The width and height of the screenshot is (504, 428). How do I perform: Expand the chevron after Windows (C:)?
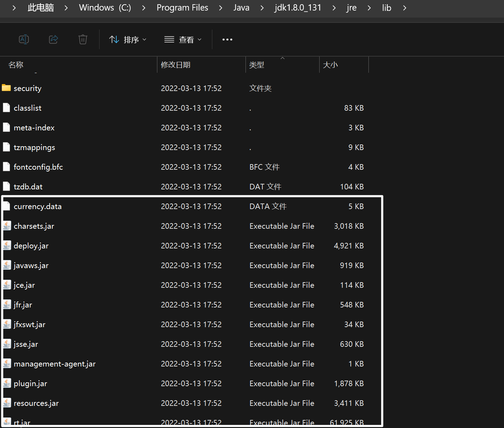[144, 8]
